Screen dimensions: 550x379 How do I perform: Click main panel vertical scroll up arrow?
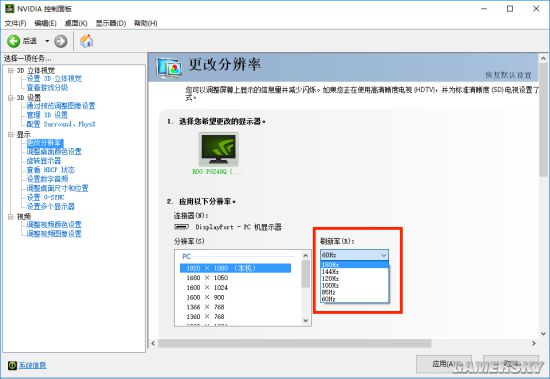coord(543,58)
